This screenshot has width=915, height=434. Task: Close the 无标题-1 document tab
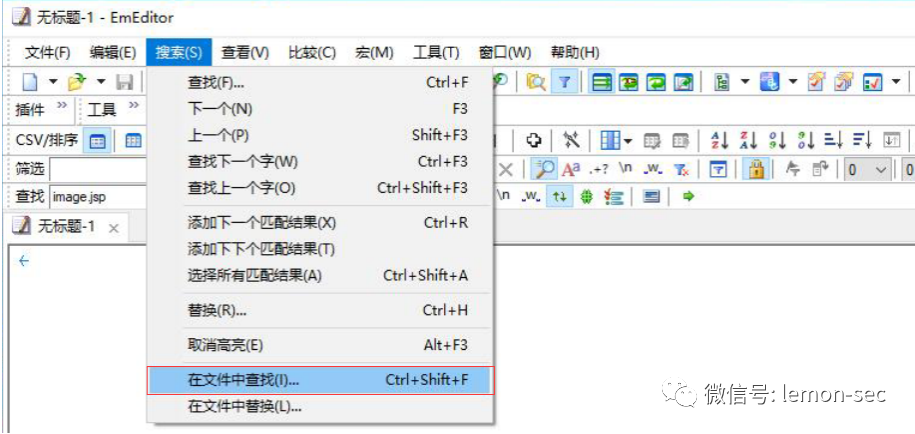(x=114, y=229)
